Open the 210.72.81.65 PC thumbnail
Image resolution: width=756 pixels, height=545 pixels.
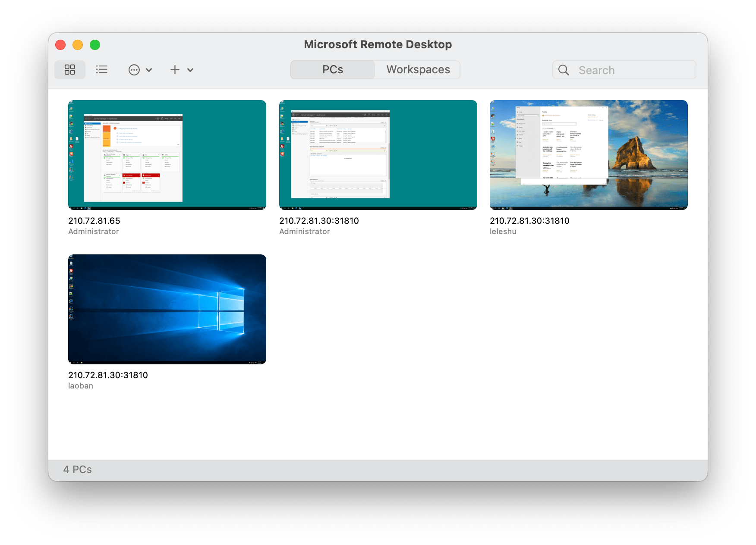(167, 155)
